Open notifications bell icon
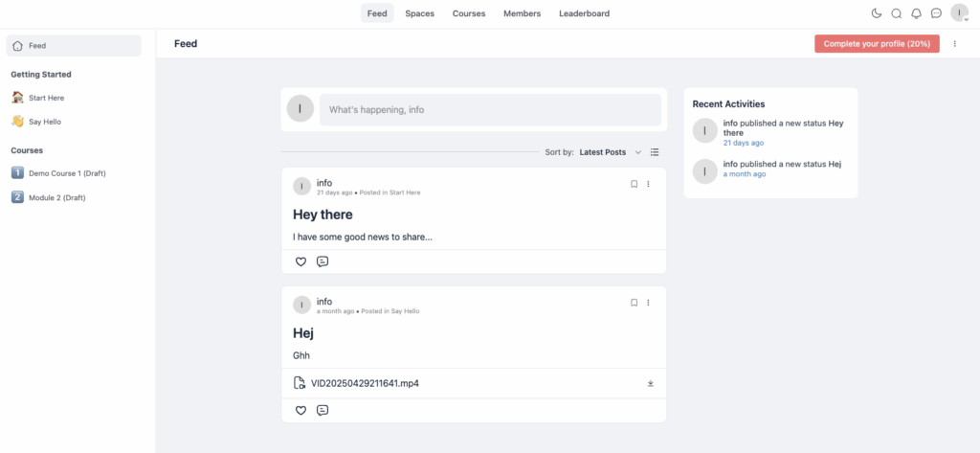The image size is (980, 453). [916, 13]
